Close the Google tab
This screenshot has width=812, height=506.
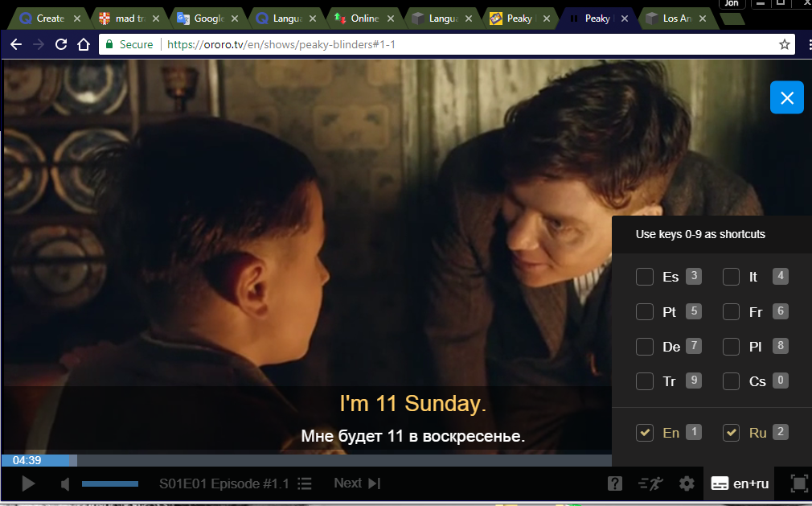[235, 19]
